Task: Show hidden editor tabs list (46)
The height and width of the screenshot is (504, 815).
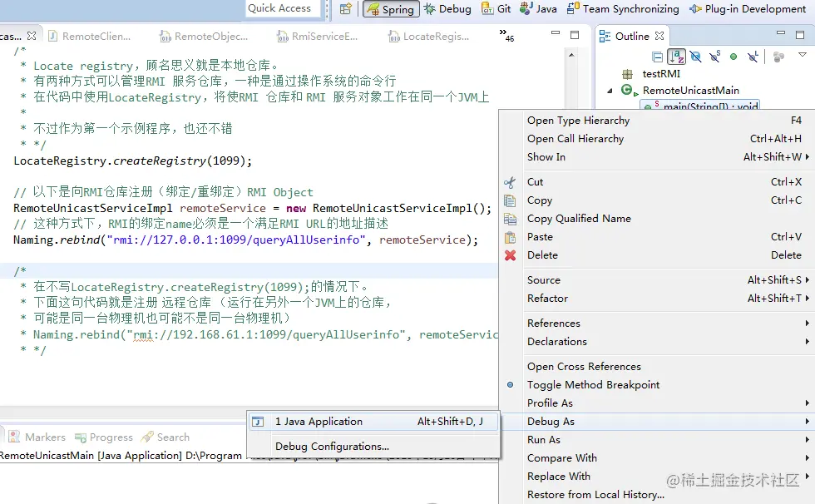Action: tap(506, 35)
